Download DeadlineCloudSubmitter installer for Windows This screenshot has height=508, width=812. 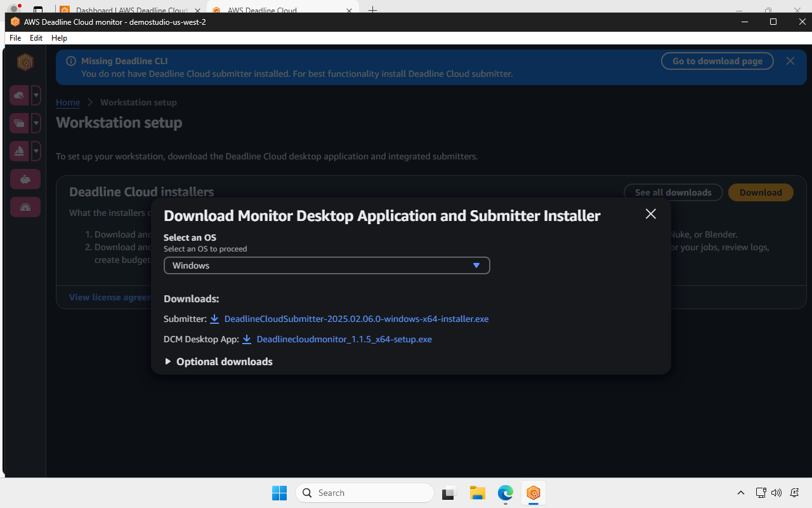(356, 319)
